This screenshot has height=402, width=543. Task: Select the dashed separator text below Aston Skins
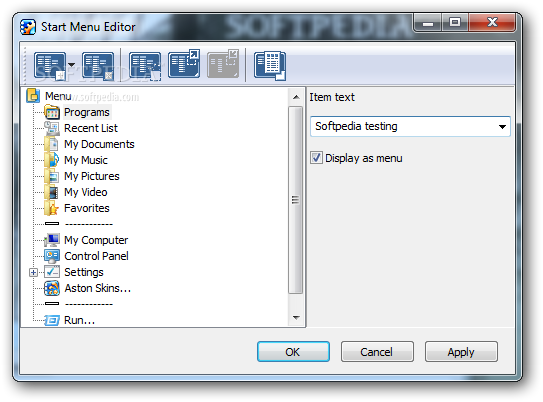pos(89,304)
